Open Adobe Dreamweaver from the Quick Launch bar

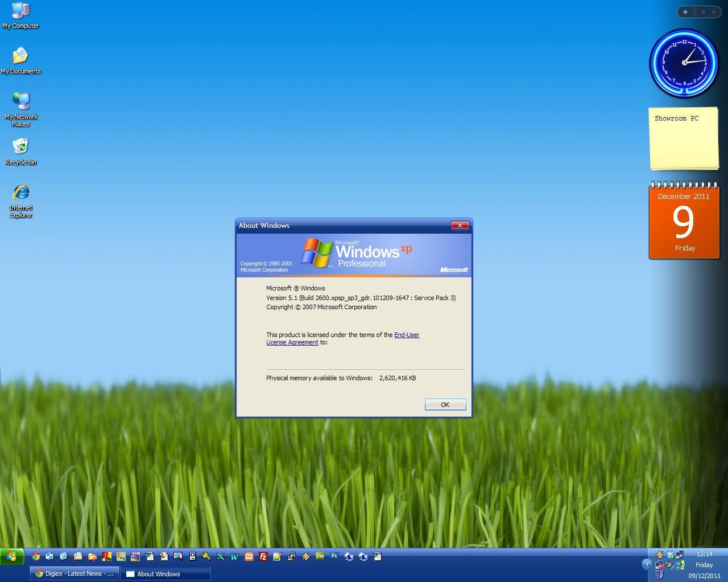click(319, 557)
